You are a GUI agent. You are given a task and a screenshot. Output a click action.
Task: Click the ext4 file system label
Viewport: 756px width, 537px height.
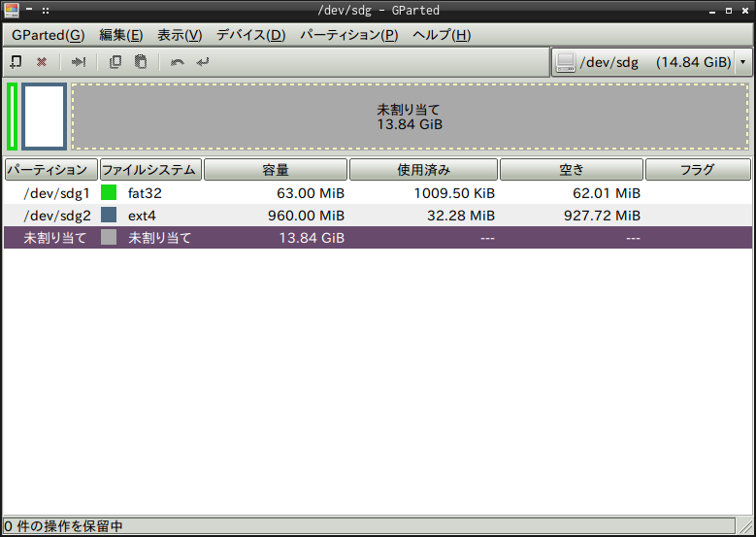(142, 216)
